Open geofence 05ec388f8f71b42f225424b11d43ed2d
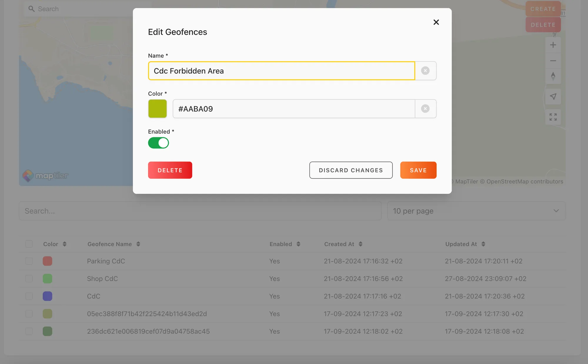Screen dimensions: 588x364 pos(147,314)
